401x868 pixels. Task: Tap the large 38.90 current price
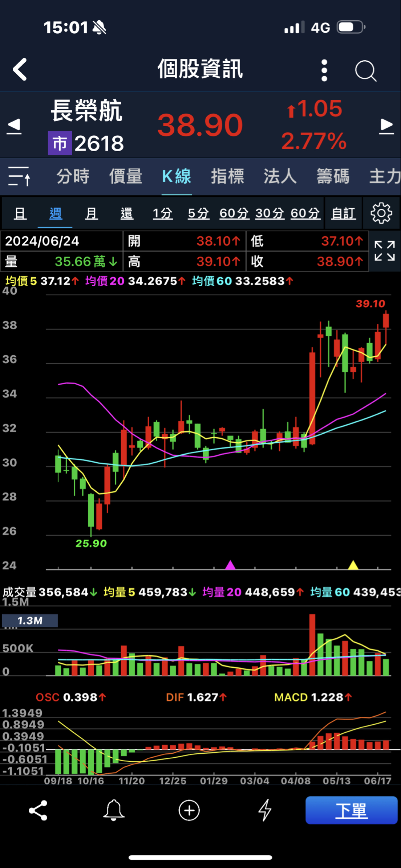coord(200,125)
